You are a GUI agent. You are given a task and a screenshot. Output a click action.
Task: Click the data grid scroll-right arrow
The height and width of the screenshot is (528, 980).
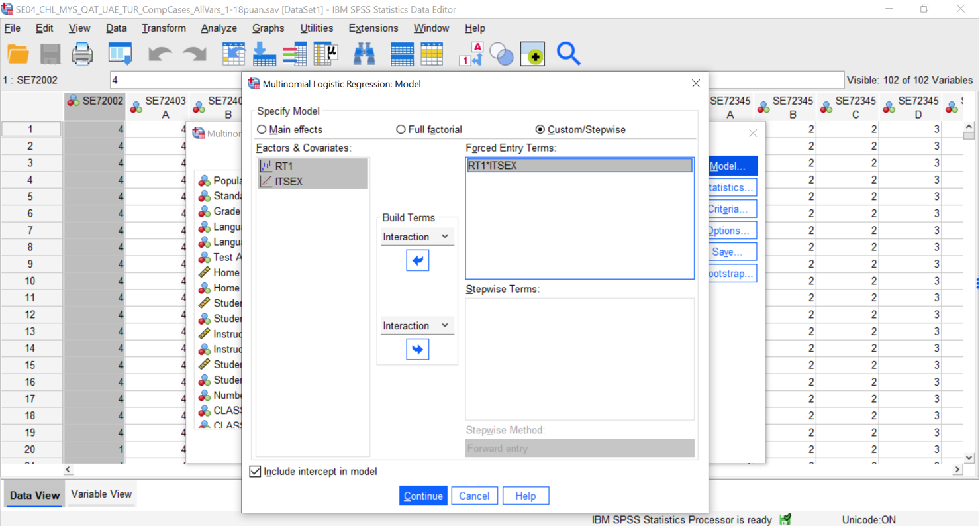[957, 470]
